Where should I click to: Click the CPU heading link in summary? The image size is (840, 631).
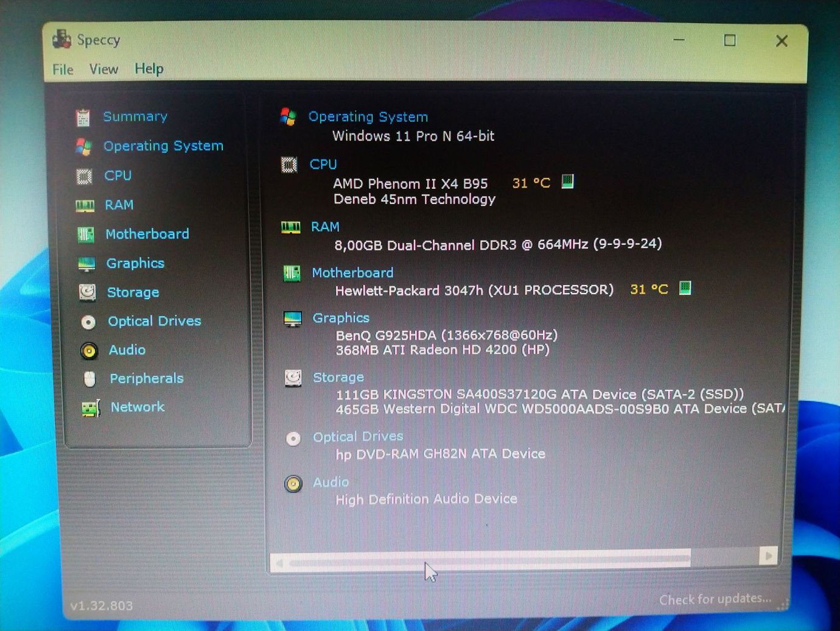[323, 164]
